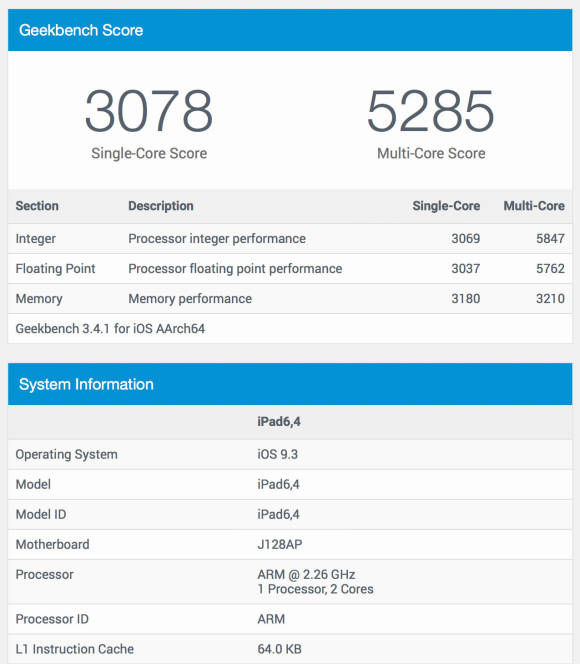The image size is (580, 664).
Task: Click the Model ID label
Action: click(41, 515)
